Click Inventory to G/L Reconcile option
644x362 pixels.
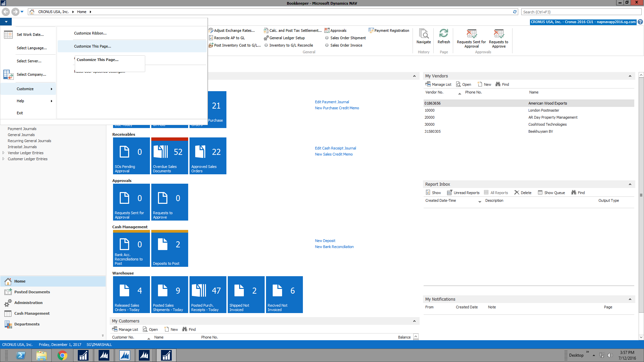point(291,45)
